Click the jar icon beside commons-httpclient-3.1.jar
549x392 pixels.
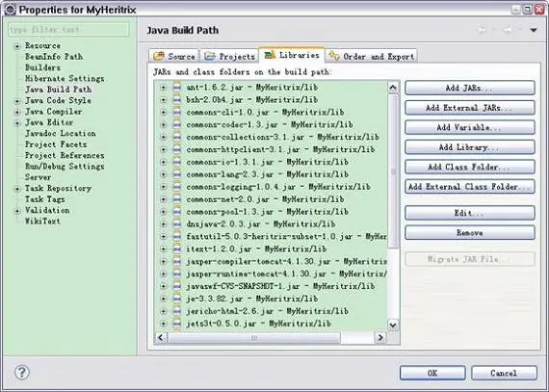(177, 149)
